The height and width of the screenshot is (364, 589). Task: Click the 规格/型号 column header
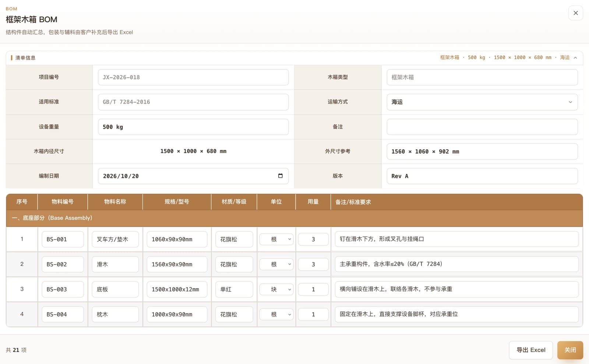click(x=177, y=201)
